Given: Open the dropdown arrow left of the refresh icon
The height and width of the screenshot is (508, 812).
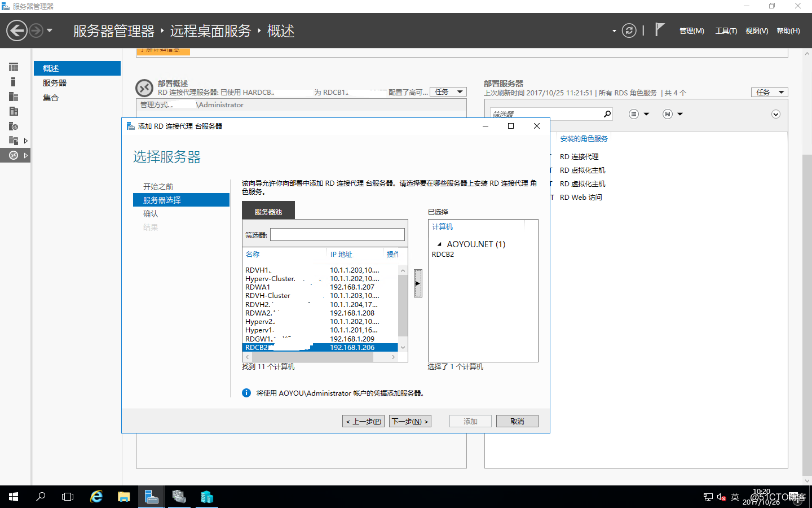Looking at the screenshot, I should point(614,31).
